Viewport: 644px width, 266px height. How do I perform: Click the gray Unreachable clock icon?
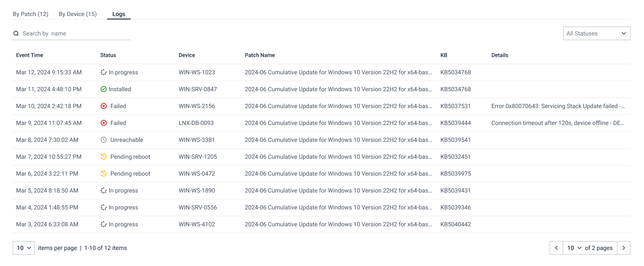coord(104,140)
